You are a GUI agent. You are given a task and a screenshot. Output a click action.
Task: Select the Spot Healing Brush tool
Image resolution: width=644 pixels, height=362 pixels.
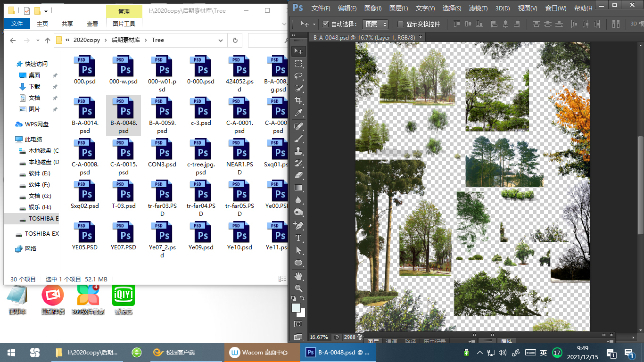pos(298,126)
